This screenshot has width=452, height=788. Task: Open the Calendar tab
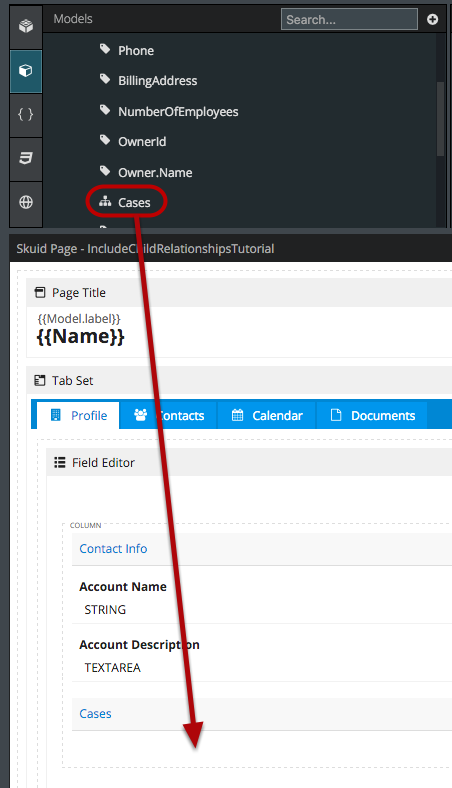tap(266, 415)
